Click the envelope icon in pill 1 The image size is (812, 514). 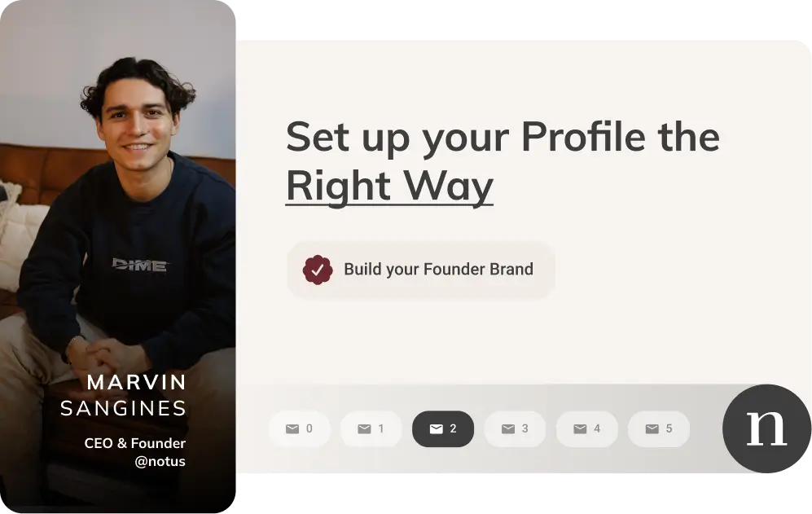coord(365,428)
